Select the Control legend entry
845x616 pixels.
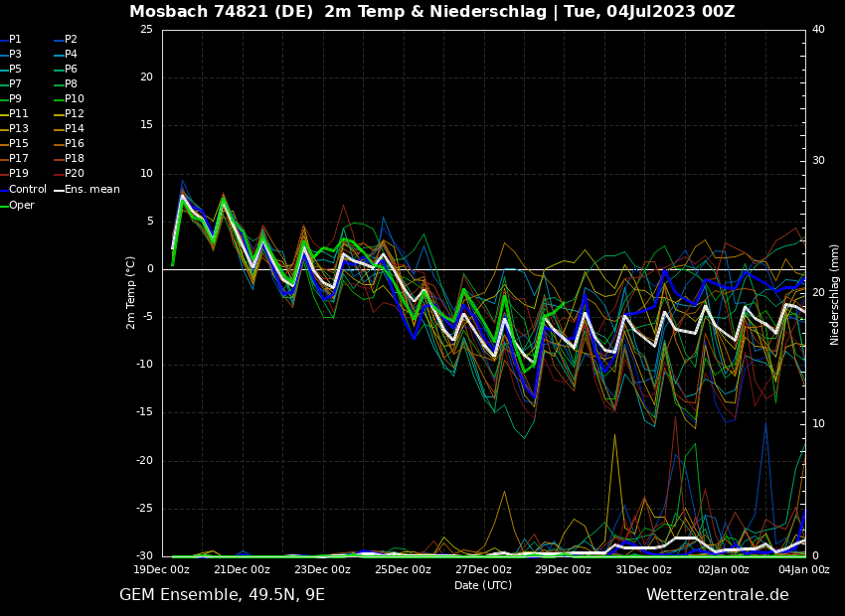click(27, 189)
